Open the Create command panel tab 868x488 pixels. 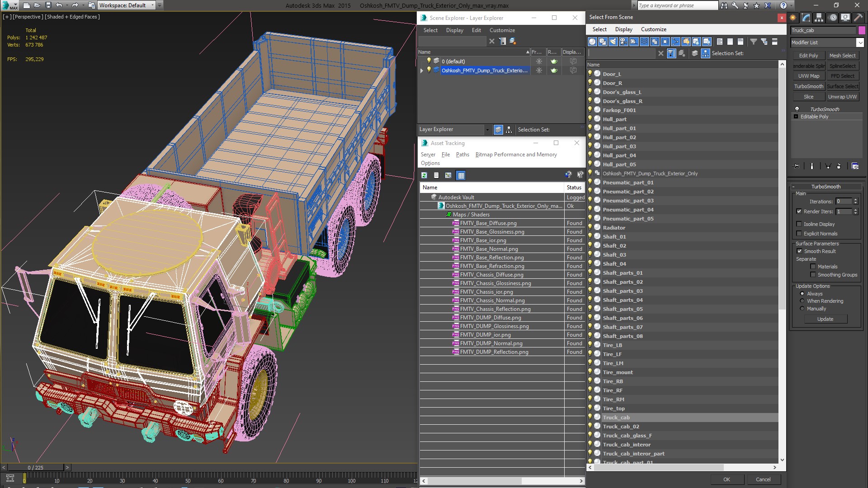pos(793,18)
